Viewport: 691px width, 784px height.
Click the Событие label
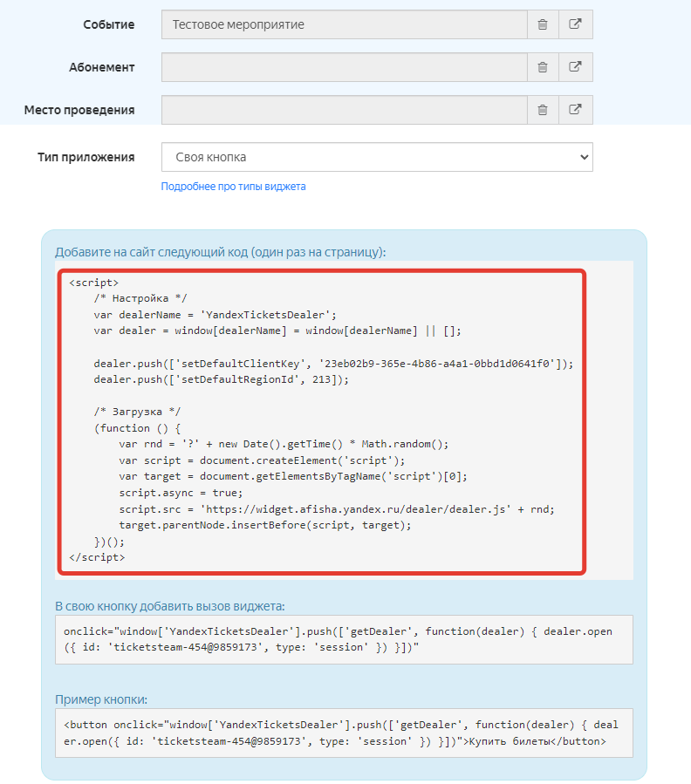point(108,24)
